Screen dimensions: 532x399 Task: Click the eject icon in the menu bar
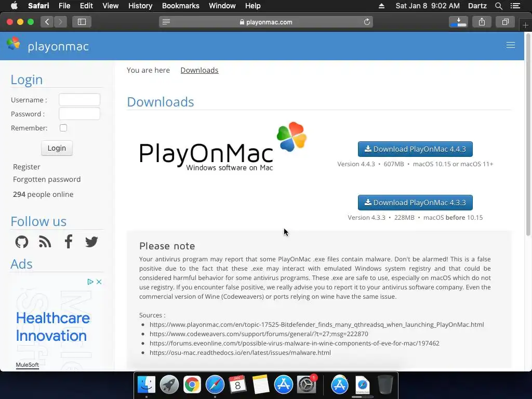coord(381,5)
